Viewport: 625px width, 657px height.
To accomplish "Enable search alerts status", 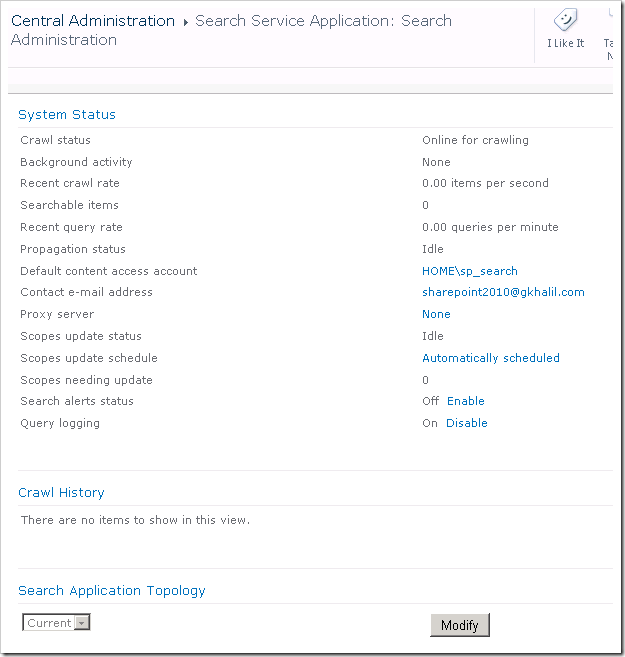I will click(x=465, y=401).
